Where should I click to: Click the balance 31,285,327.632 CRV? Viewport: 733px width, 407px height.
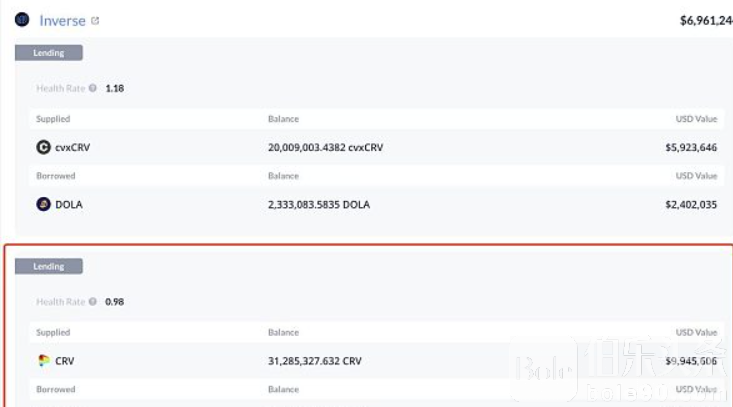(x=315, y=361)
